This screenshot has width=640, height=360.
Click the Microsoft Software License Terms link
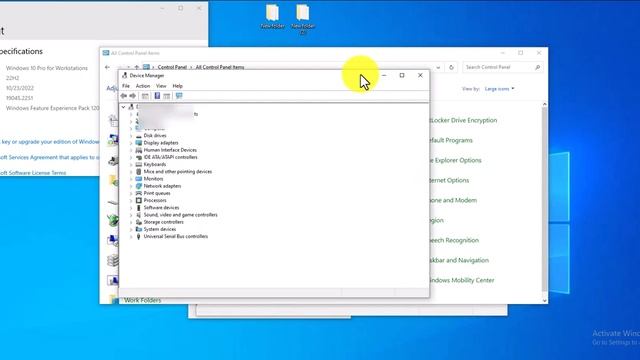33,173
